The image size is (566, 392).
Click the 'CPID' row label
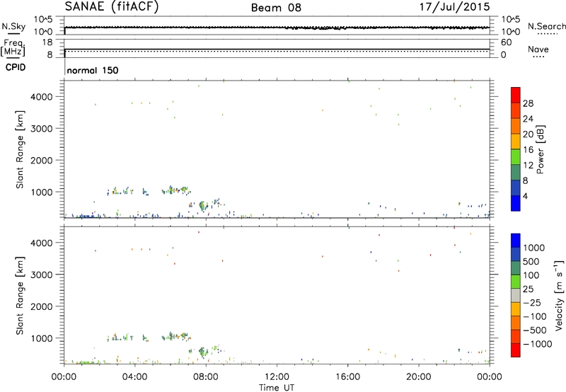click(16, 67)
